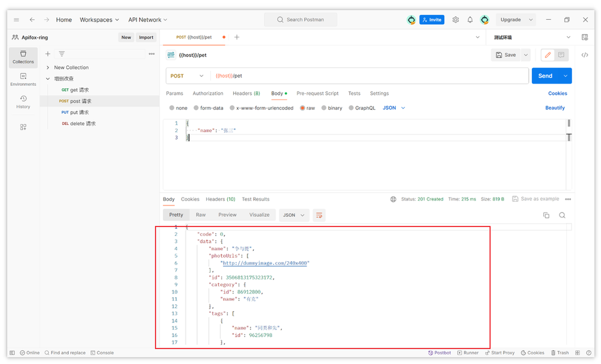Copy the response body icon
Viewport: 601px width, 364px height.
tap(546, 215)
